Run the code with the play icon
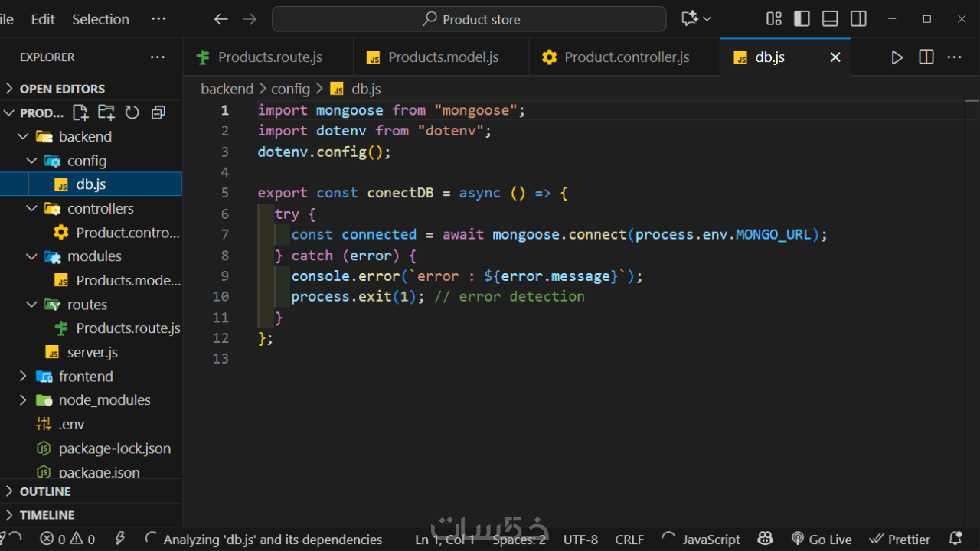980x551 pixels. pos(897,57)
